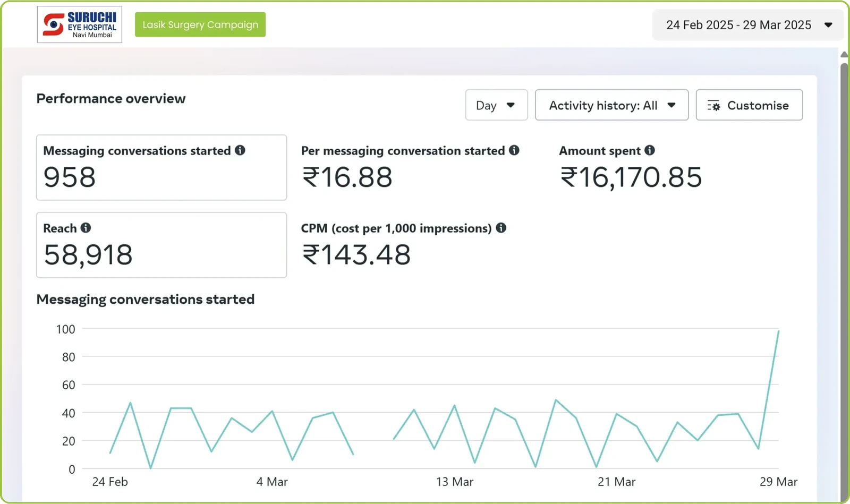Open the Lasik Surgery Campaign button
Image resolution: width=850 pixels, height=504 pixels.
[200, 24]
